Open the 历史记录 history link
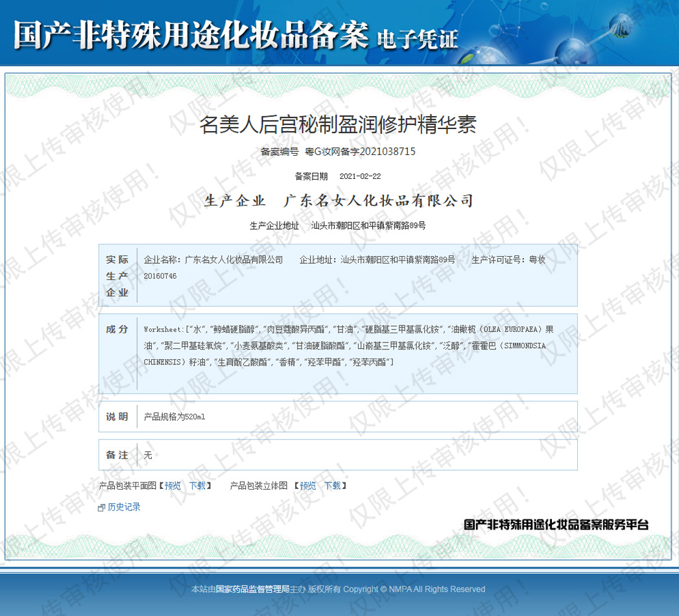The width and height of the screenshot is (679, 616). click(x=124, y=507)
